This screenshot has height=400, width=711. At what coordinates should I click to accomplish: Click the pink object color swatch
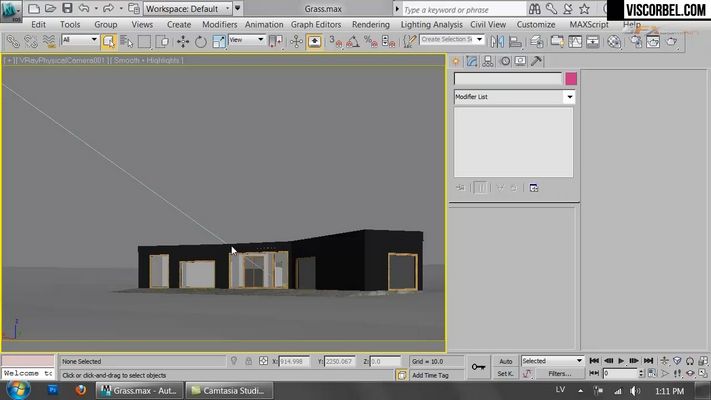tap(571, 79)
